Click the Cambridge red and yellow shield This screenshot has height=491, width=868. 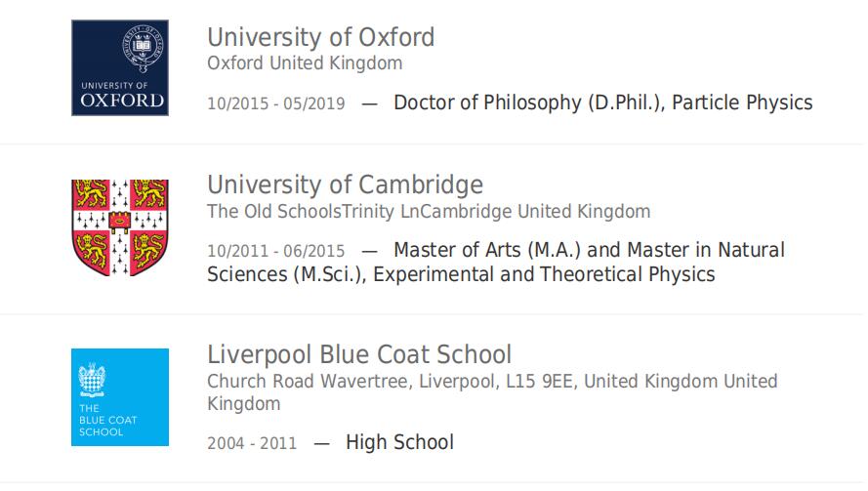click(120, 227)
